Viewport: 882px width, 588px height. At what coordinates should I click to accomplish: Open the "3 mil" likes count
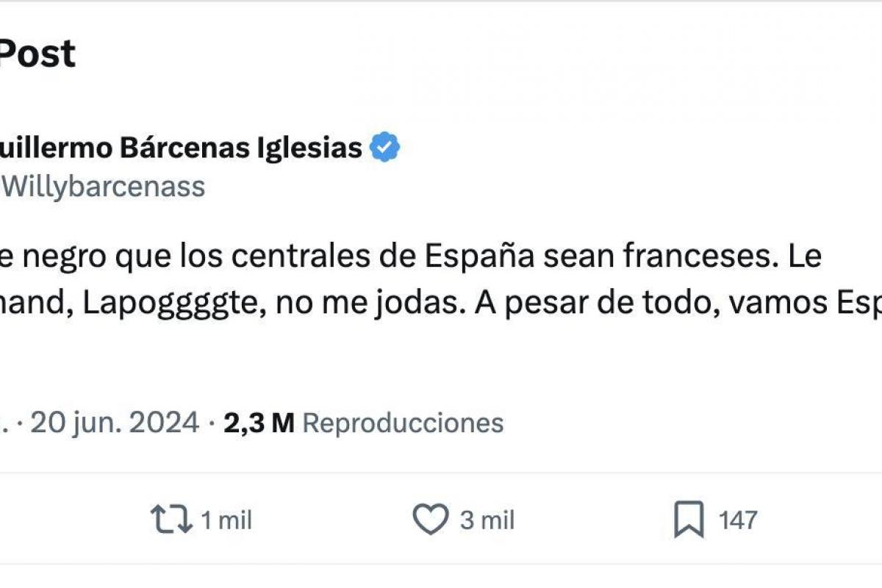click(487, 521)
